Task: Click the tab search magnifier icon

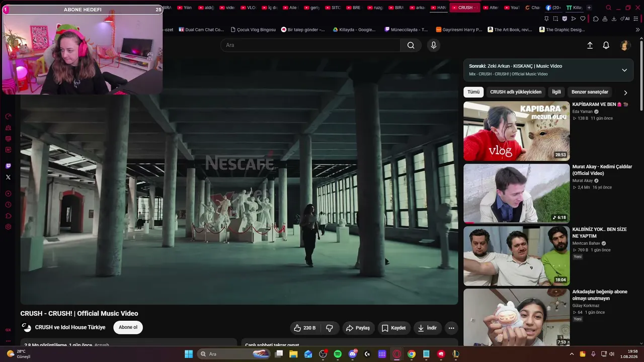Action: click(x=608, y=8)
